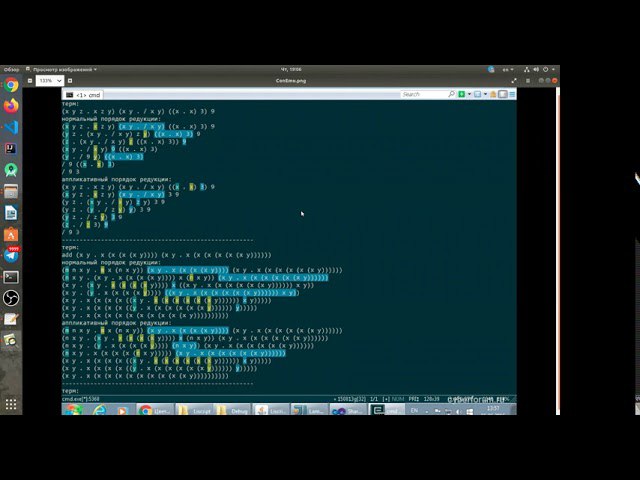Launch Android Studio from the dock
The height and width of the screenshot is (480, 640).
tap(11, 170)
